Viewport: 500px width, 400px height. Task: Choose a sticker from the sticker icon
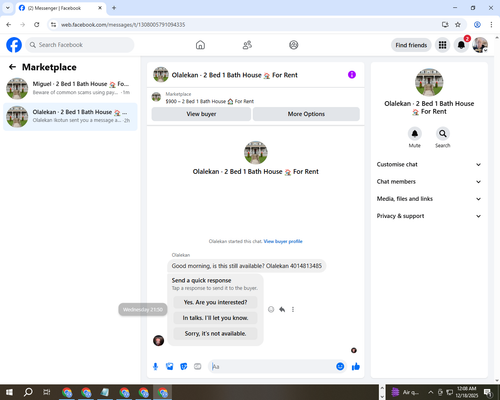184,367
